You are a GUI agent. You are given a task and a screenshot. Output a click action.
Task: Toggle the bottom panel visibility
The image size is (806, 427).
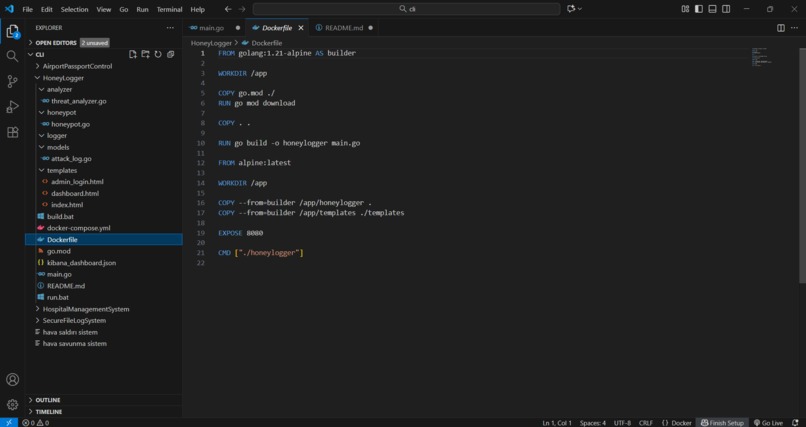click(x=712, y=9)
